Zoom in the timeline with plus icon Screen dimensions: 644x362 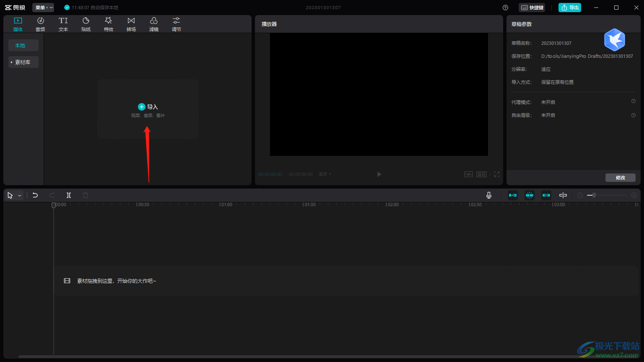click(634, 195)
